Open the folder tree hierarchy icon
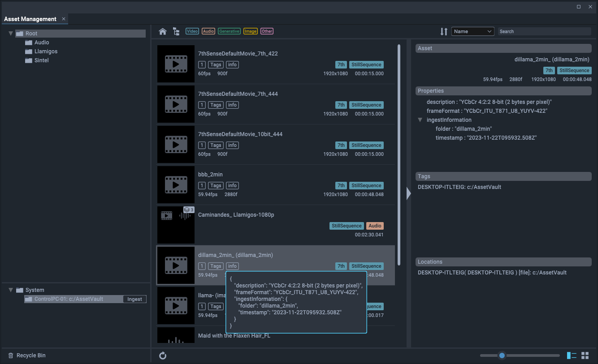The width and height of the screenshot is (598, 364). pyautogui.click(x=176, y=31)
